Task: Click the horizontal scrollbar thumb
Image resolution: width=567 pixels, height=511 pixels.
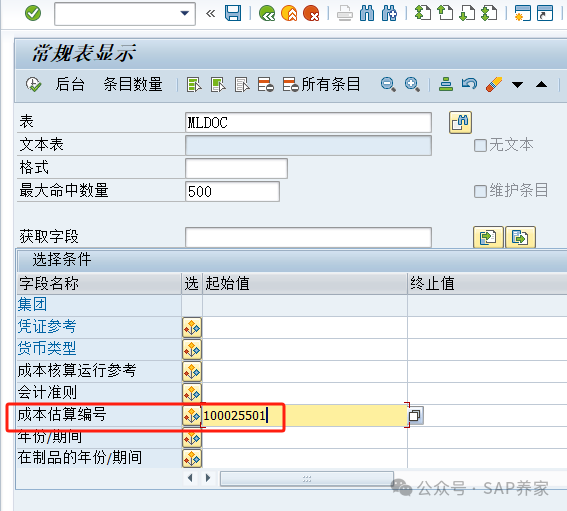Action: pos(307,479)
